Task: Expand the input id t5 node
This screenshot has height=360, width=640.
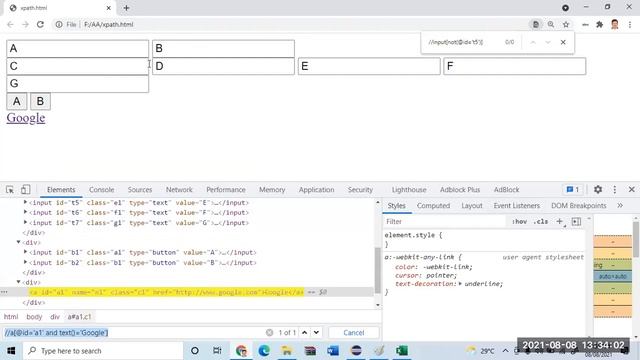Action: point(25,202)
